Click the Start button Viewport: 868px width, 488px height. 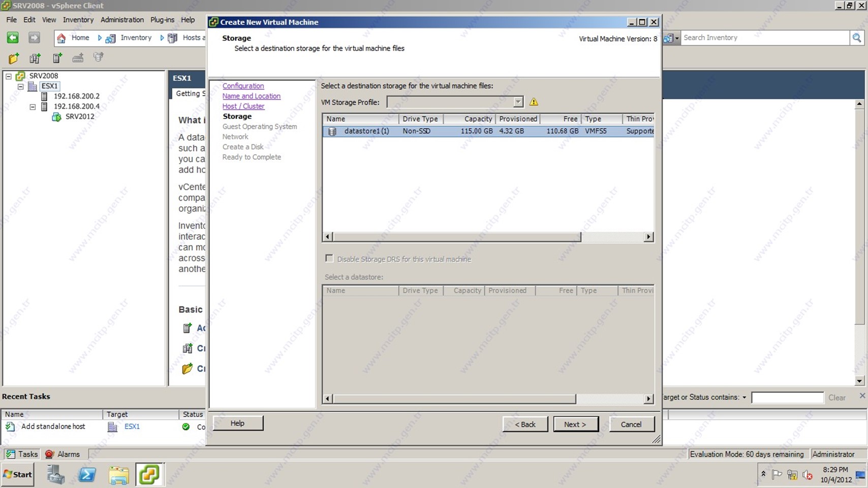[18, 474]
